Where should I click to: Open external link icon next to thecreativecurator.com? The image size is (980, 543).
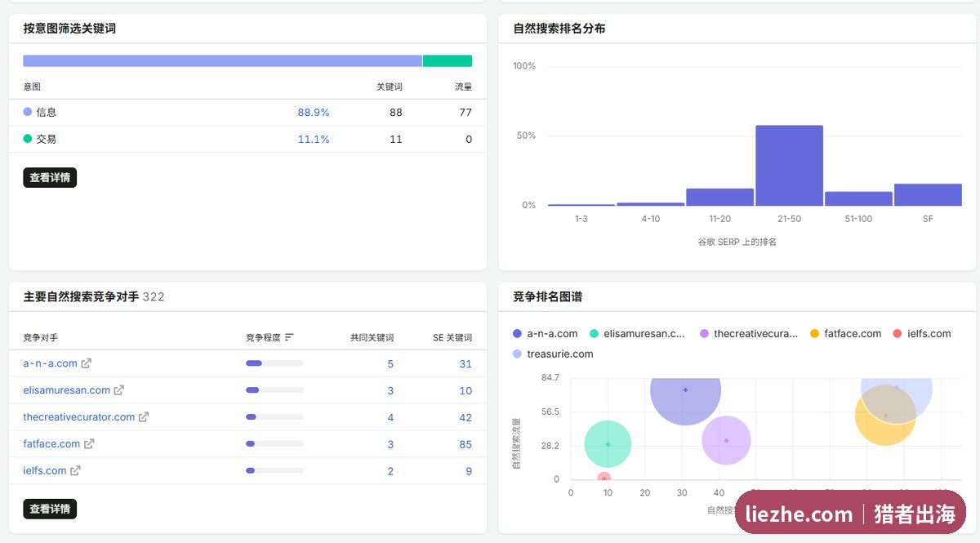(144, 417)
